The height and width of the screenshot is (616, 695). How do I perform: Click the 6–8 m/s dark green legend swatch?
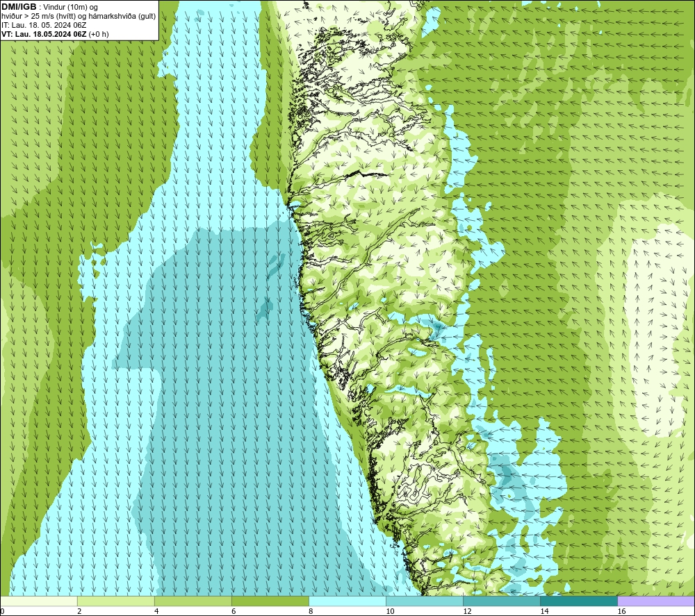(x=270, y=601)
